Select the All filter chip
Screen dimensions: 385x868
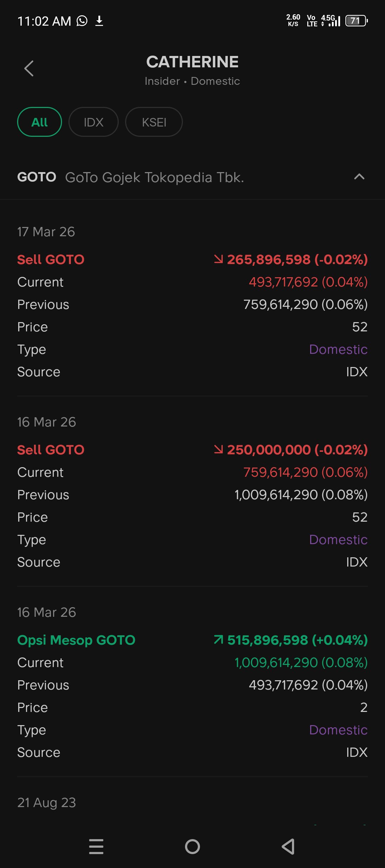40,122
